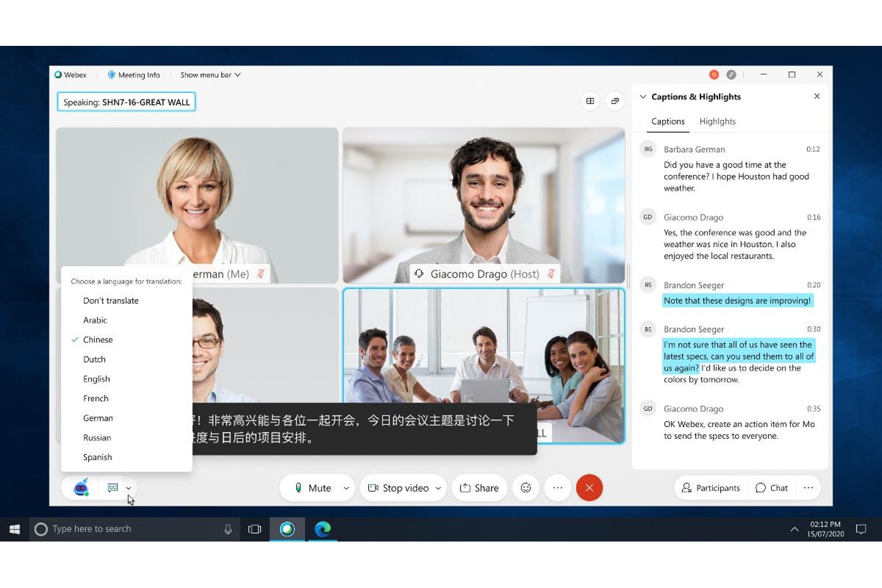The width and height of the screenshot is (882, 588).
Task: Click the taskbar search microphone icon
Action: pyautogui.click(x=228, y=529)
